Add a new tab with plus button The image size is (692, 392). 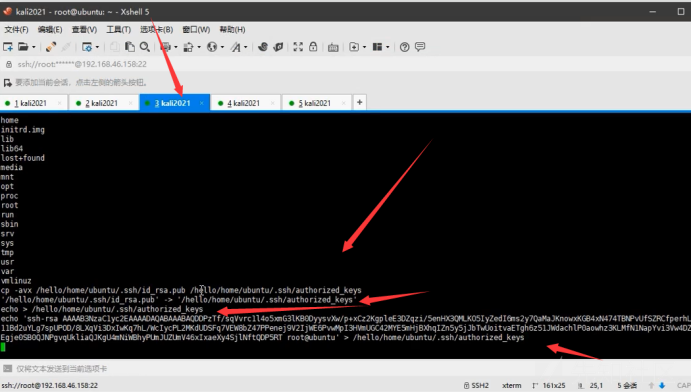click(x=360, y=102)
